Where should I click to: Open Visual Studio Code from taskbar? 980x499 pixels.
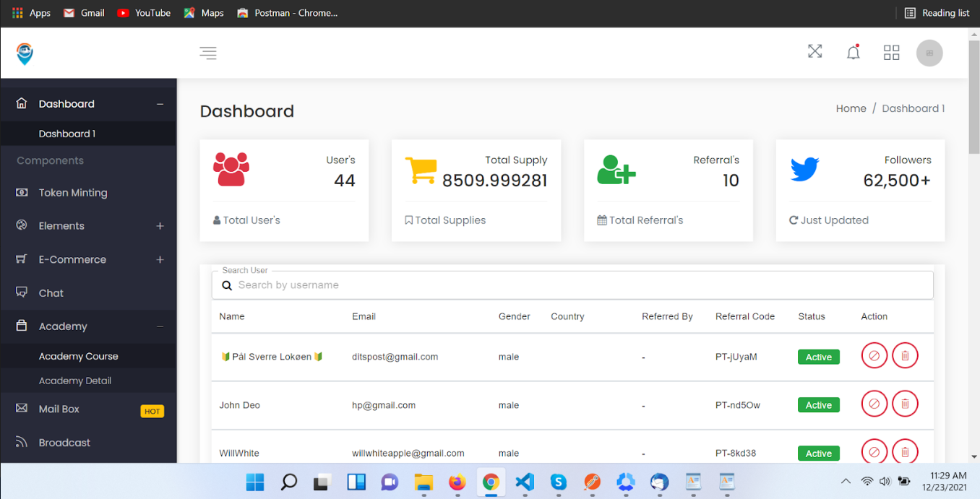[x=525, y=482]
